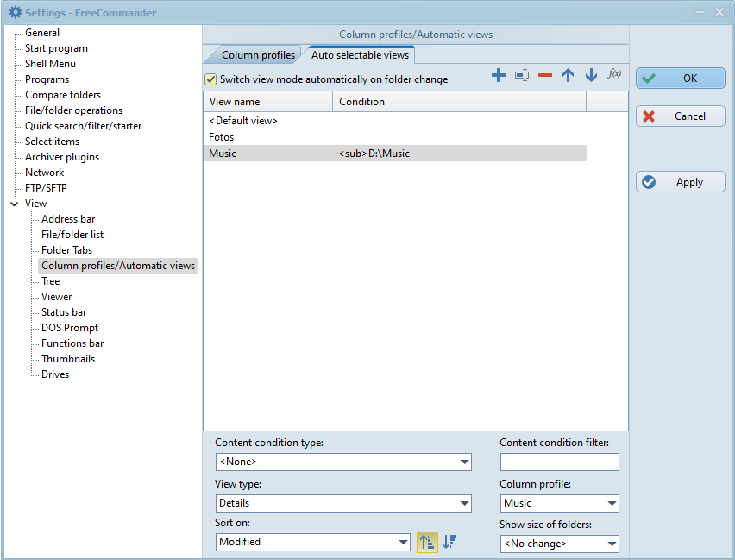Open Status bar settings
Viewport: 735px width, 560px height.
click(x=64, y=312)
